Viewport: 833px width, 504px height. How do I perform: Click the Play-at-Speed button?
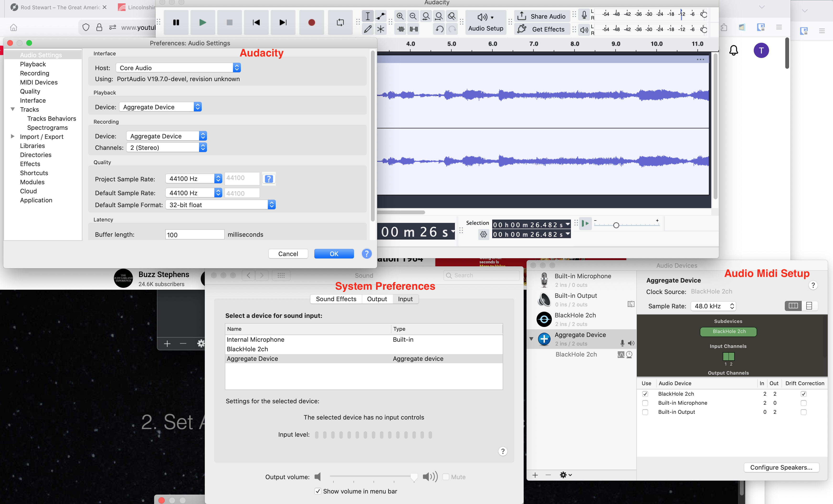coord(585,223)
